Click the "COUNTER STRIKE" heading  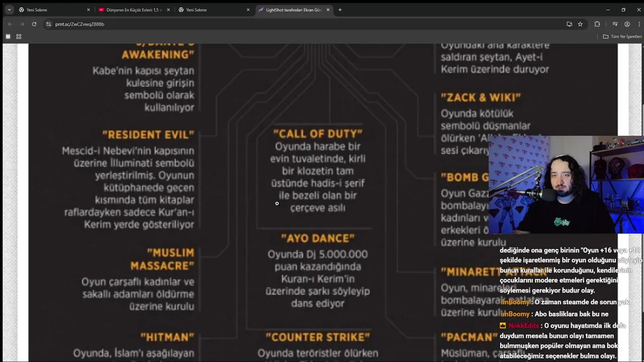[x=318, y=337]
